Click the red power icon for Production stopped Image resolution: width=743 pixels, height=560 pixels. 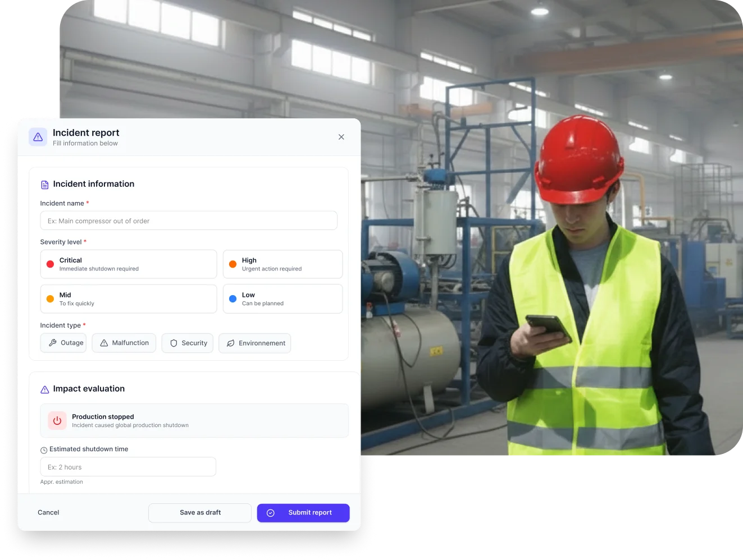(x=57, y=421)
